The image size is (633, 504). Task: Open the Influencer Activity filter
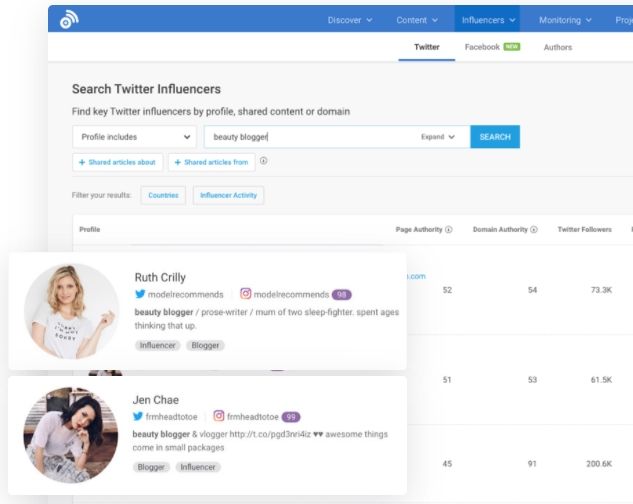pyautogui.click(x=228, y=195)
